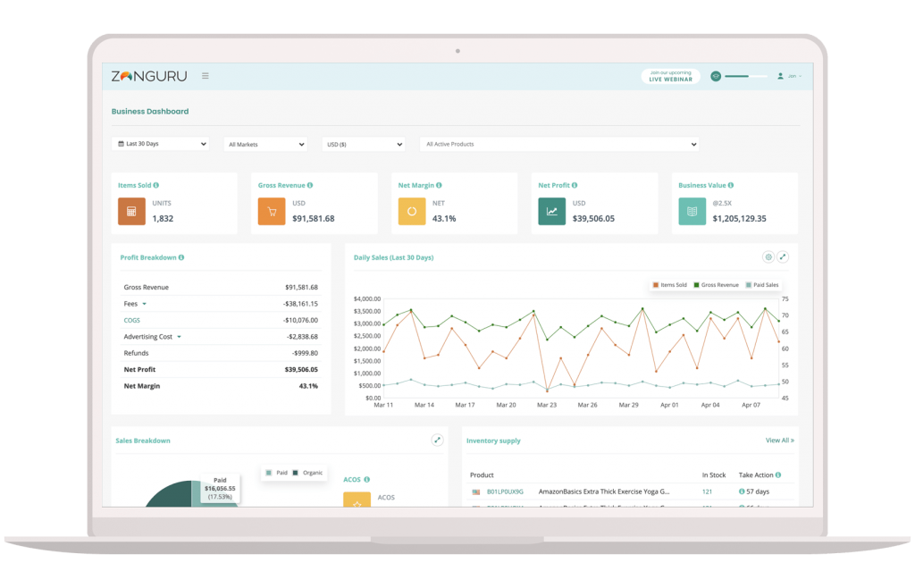Toggle Organic in Sales Breakdown legend

307,473
